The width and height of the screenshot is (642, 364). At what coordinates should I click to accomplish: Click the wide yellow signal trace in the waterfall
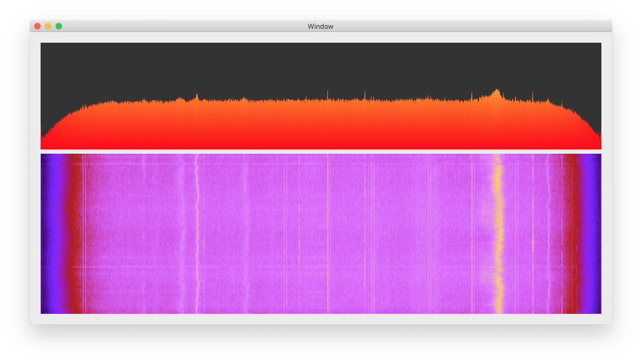pyautogui.click(x=498, y=234)
